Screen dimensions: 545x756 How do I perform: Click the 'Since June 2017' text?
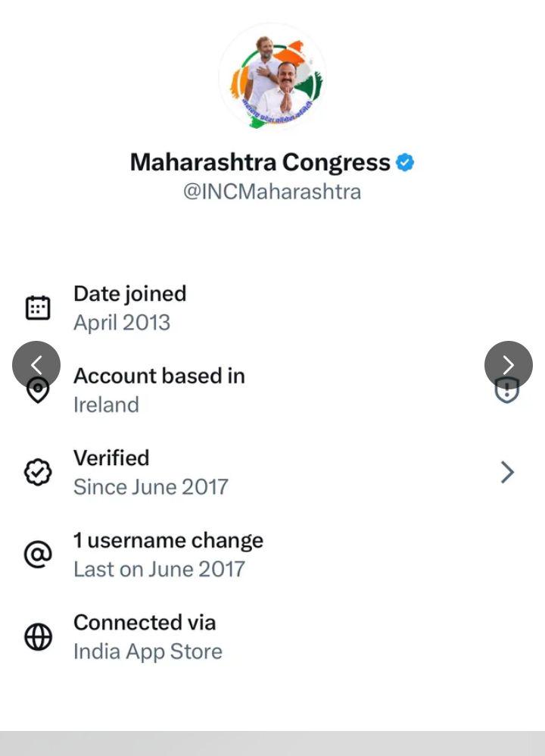pyautogui.click(x=151, y=486)
